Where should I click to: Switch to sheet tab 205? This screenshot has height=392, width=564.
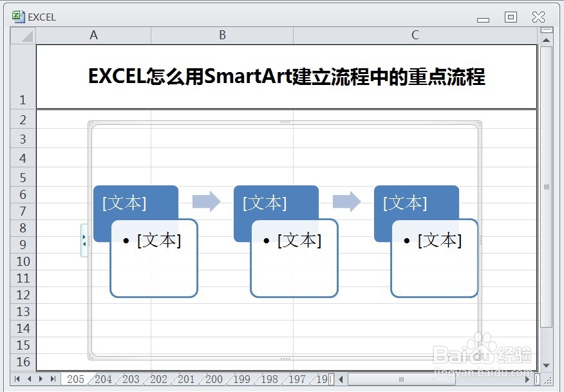click(75, 379)
